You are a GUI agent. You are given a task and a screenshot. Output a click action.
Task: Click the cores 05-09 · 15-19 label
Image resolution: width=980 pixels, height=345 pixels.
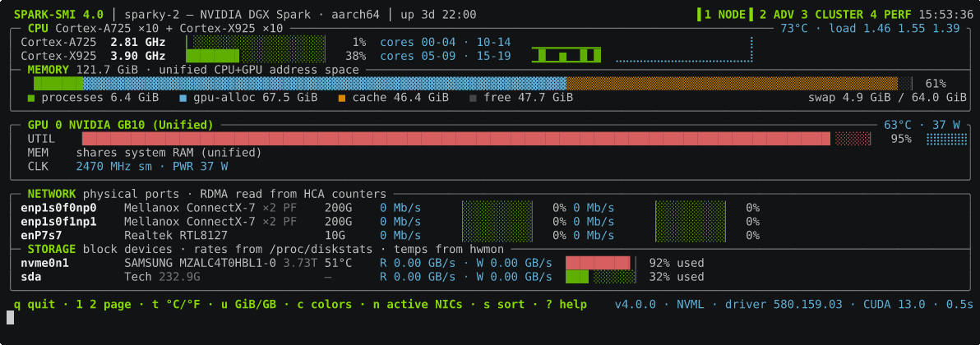coord(446,56)
